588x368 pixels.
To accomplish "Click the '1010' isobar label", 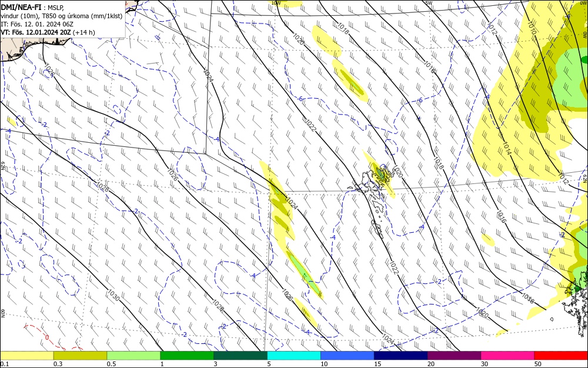I will (532, 27).
